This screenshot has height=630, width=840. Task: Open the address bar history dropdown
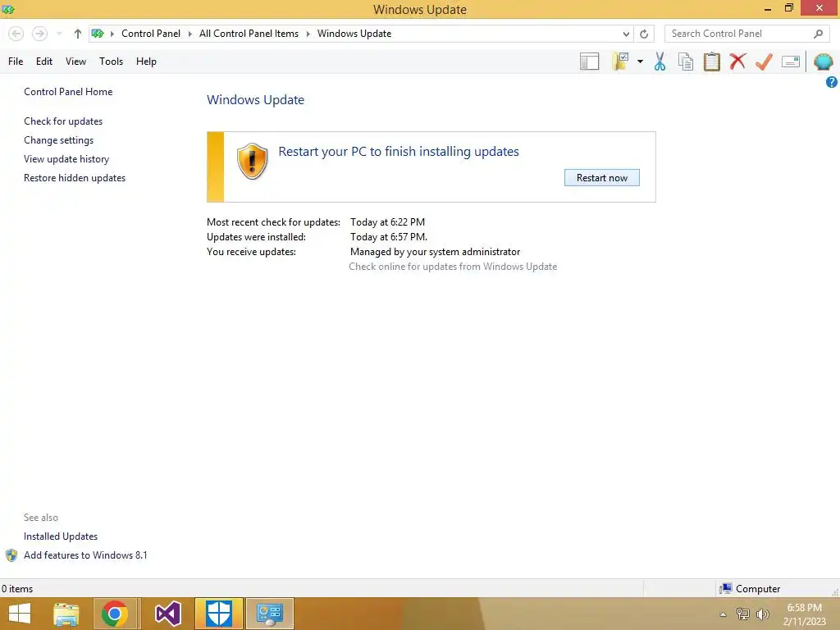tap(626, 34)
